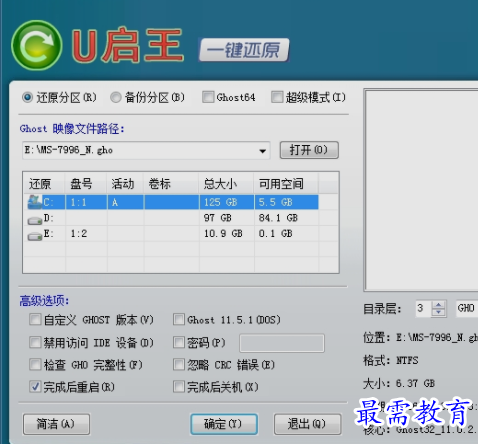The height and width of the screenshot is (444, 478).
Task: Check the 密码(P) checkbox
Action: tap(179, 342)
